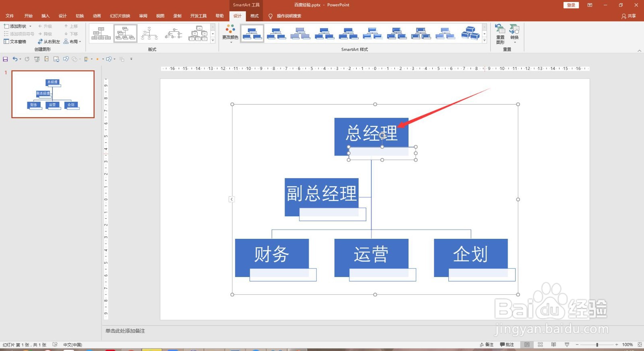Image resolution: width=644 pixels, height=351 pixels.
Task: Click Promote (升级) button
Action: [x=45, y=26]
